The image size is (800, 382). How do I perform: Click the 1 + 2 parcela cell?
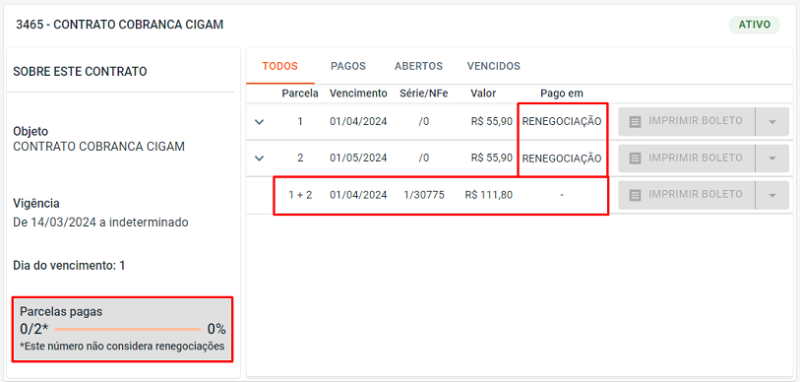coord(300,195)
